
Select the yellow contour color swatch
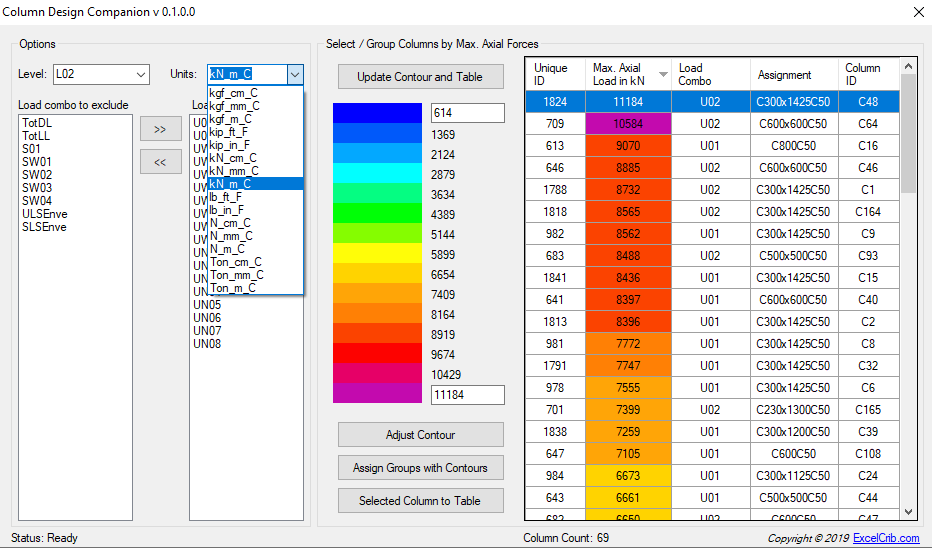(x=377, y=254)
